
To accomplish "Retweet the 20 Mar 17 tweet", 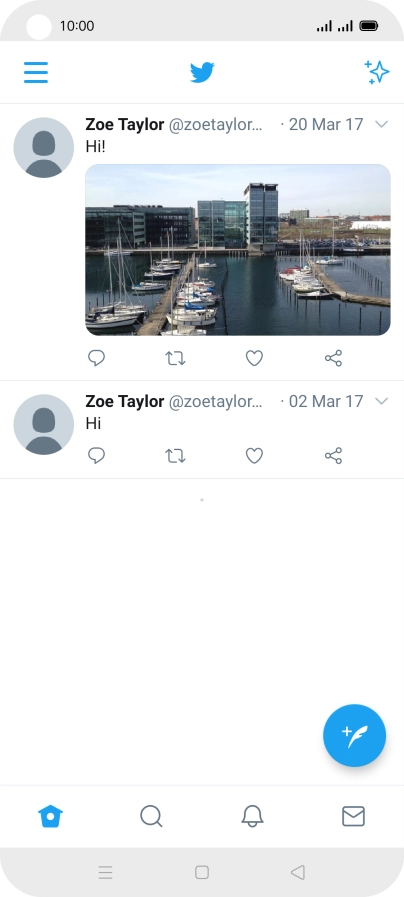I will click(175, 358).
